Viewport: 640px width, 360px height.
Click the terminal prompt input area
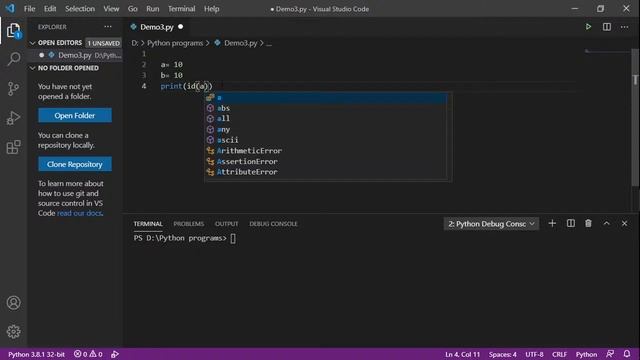pyautogui.click(x=233, y=238)
